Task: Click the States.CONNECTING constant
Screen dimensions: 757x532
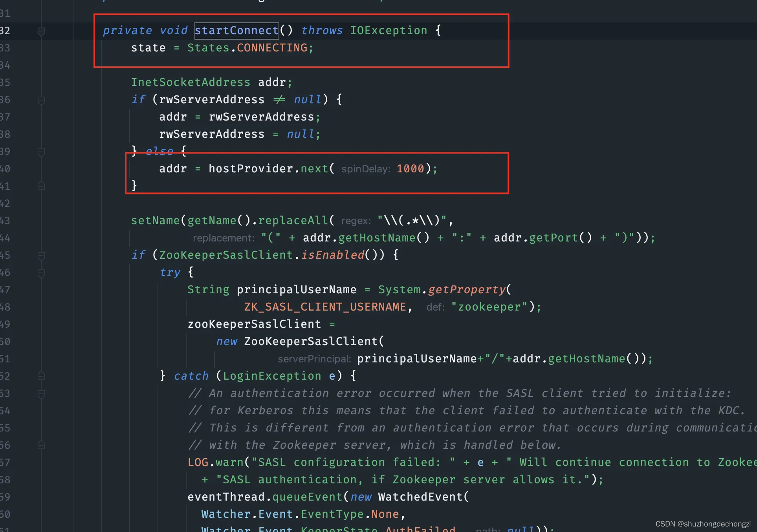Action: point(272,48)
